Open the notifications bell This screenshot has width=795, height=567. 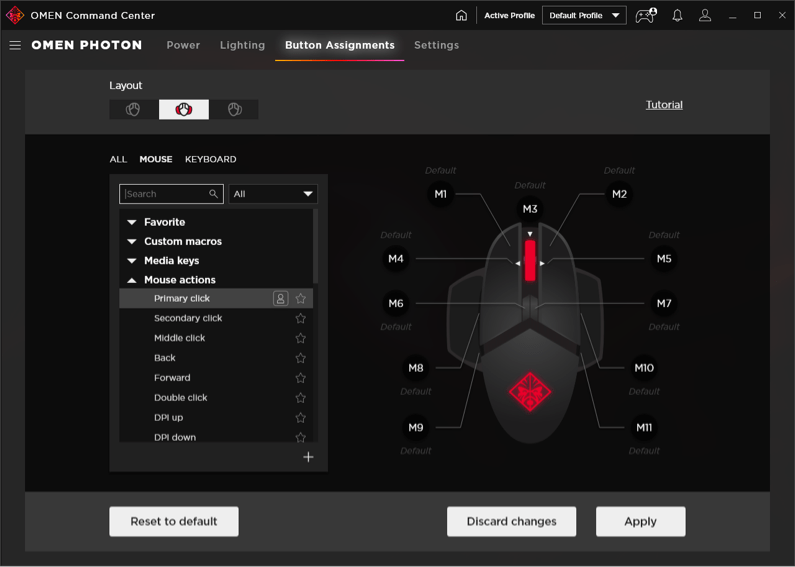[677, 16]
